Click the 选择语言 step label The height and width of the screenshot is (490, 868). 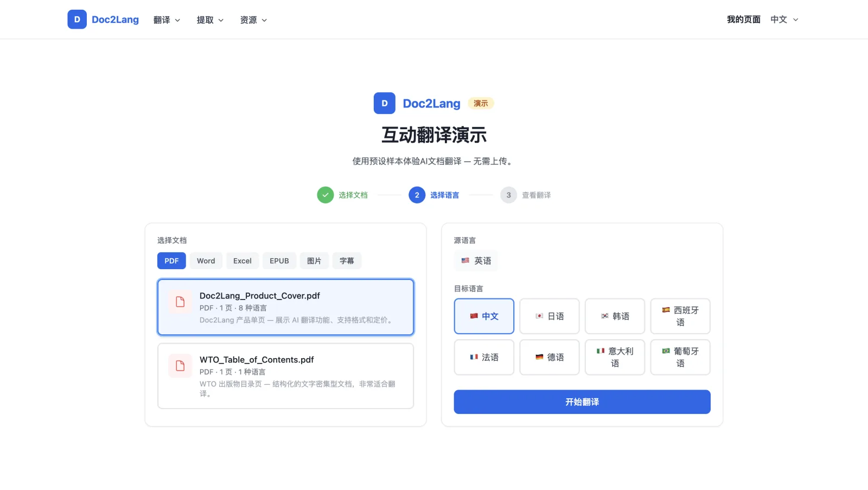[x=445, y=195]
